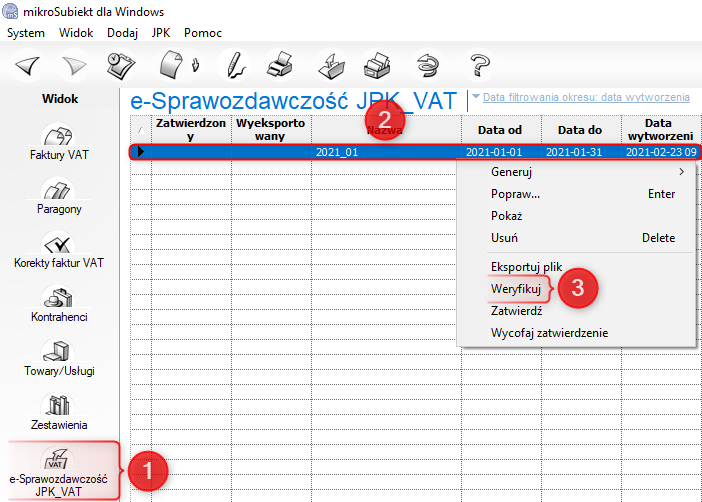
Task: Click the mikroSubiekt application title icon
Action: coord(10,11)
